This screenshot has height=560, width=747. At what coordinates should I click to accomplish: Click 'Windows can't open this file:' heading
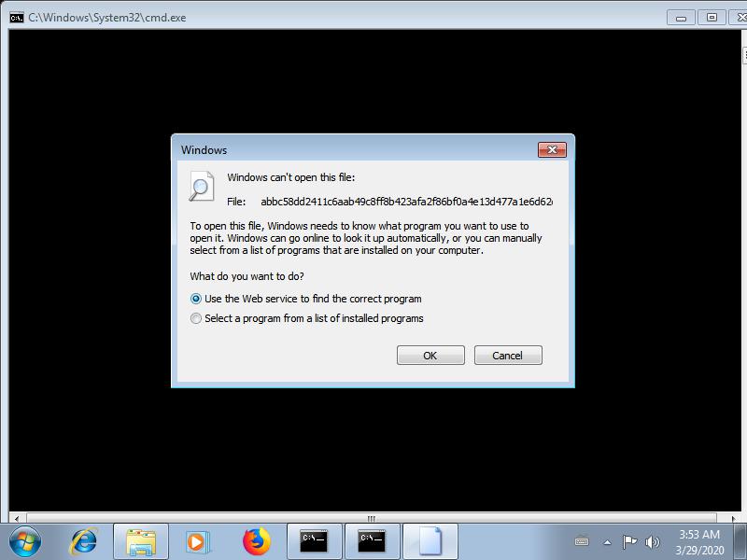(x=291, y=177)
